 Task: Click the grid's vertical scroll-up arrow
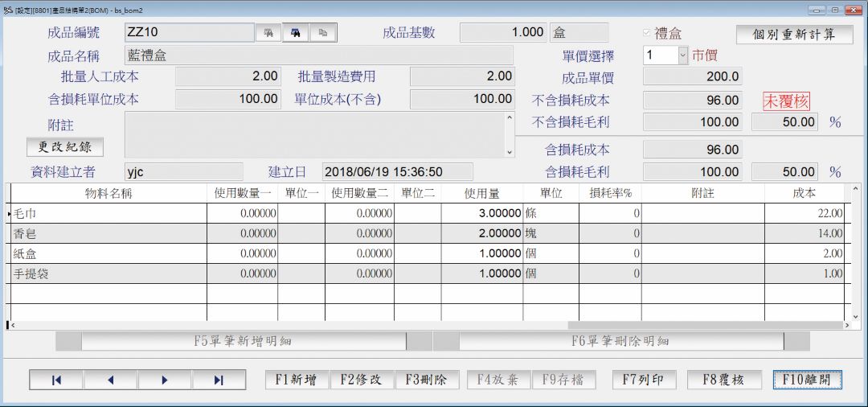856,189
